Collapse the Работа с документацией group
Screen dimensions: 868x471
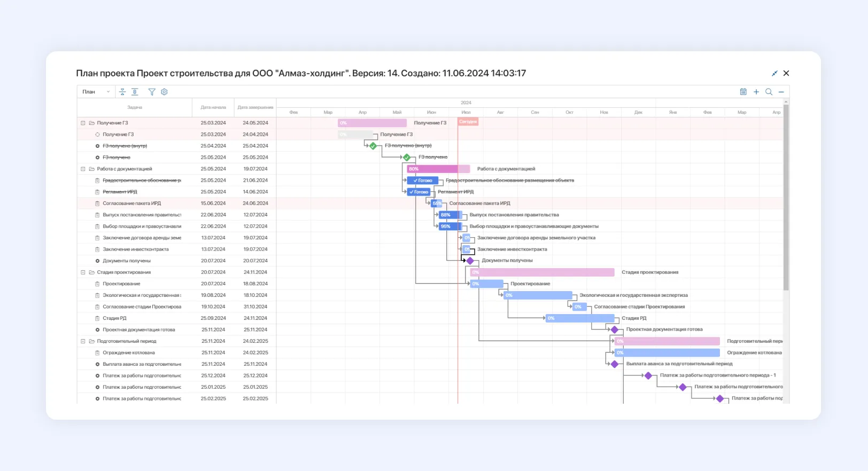(x=83, y=169)
